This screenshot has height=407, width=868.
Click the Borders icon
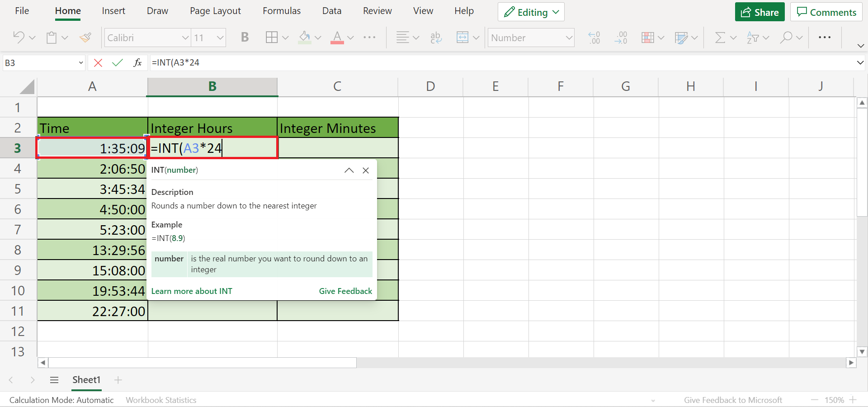point(272,38)
